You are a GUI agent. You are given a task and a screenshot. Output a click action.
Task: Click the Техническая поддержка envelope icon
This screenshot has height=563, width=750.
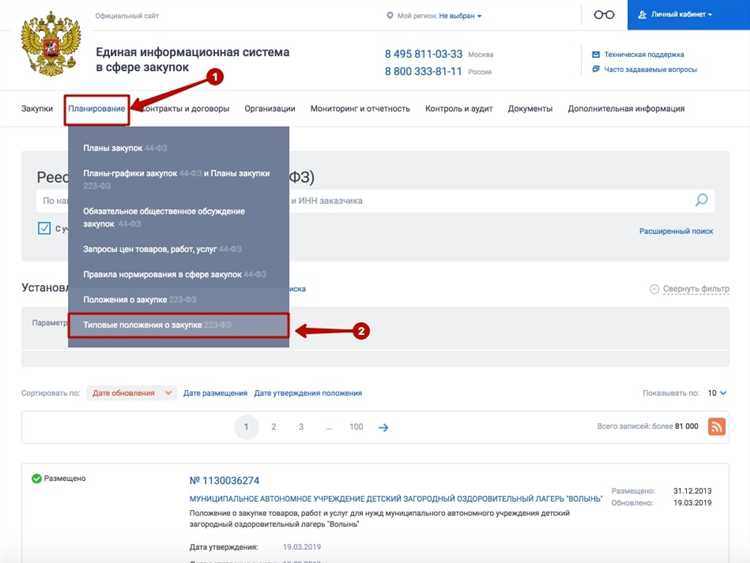pos(596,55)
